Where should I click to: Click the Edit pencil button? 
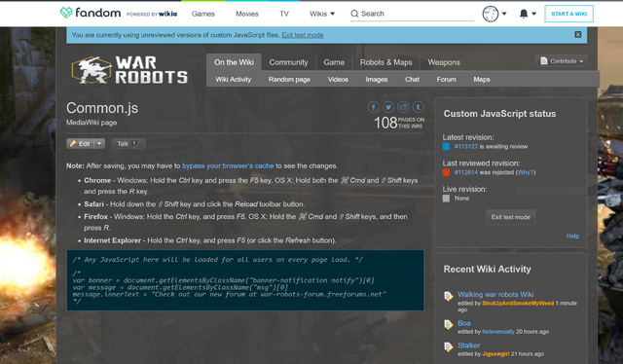80,143
